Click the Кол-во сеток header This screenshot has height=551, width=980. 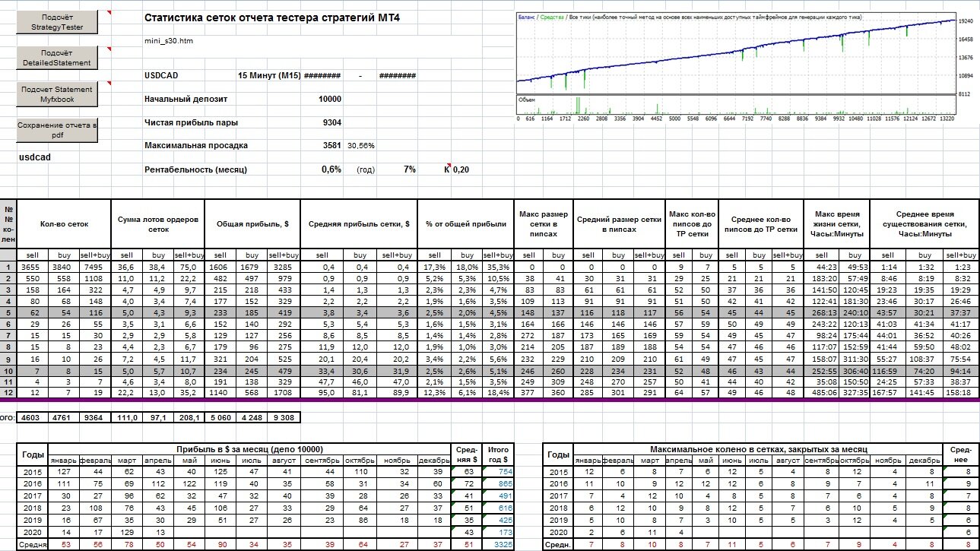pos(65,224)
